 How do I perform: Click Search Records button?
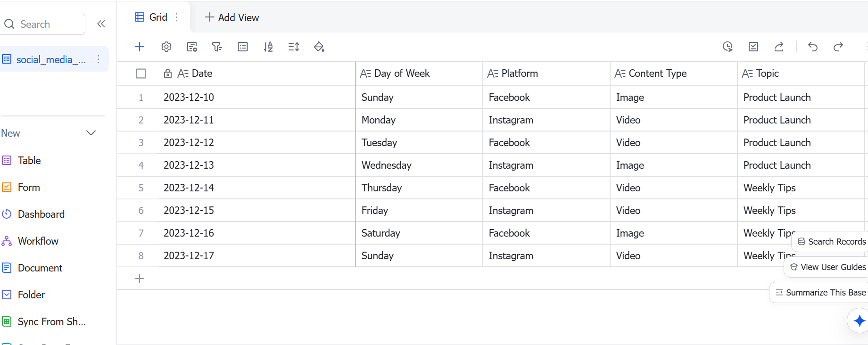pyautogui.click(x=832, y=241)
